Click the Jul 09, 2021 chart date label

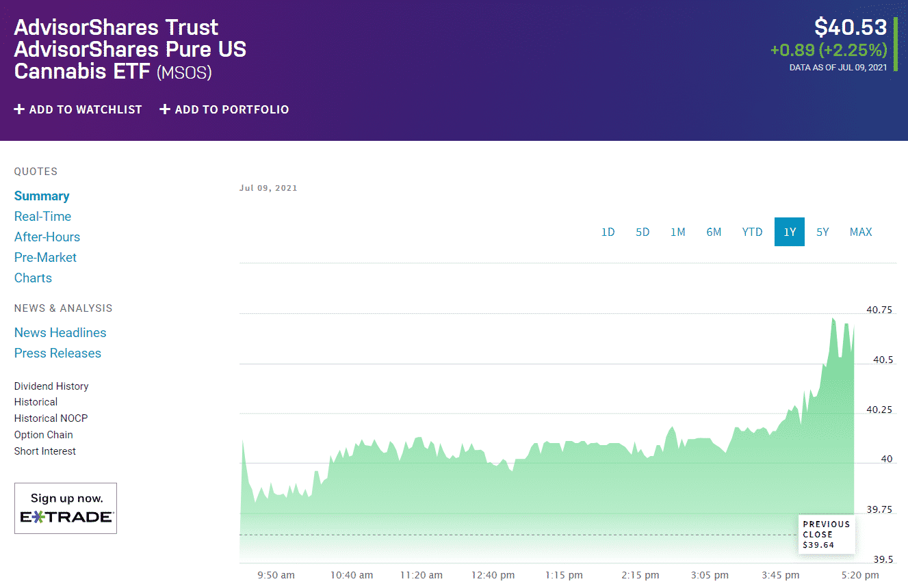[268, 188]
